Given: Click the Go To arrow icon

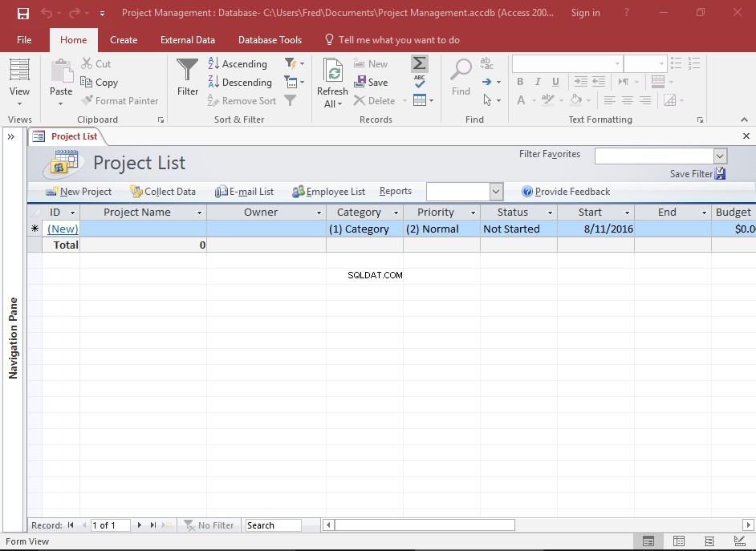Looking at the screenshot, I should pyautogui.click(x=487, y=82).
